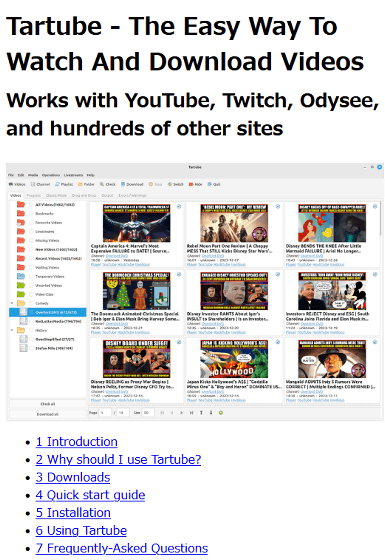385x560 pixels.
Task: Click the RedLetterMedia channel icon
Action: 23,321
